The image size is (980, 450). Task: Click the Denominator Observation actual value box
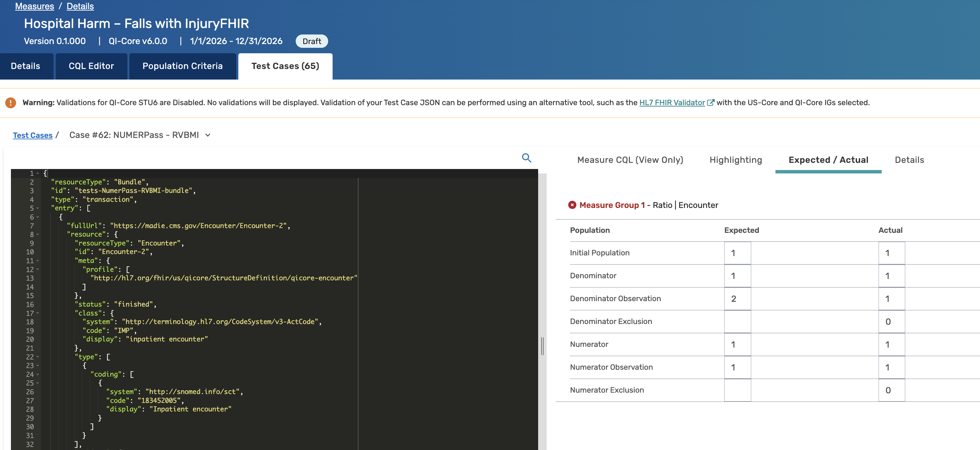[891, 299]
